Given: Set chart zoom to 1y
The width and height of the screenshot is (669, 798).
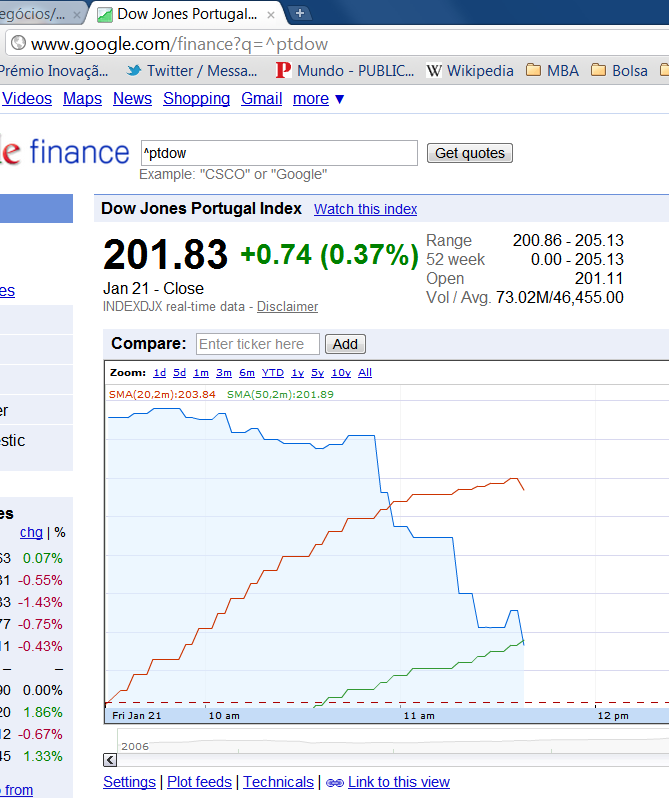Looking at the screenshot, I should coord(298,373).
